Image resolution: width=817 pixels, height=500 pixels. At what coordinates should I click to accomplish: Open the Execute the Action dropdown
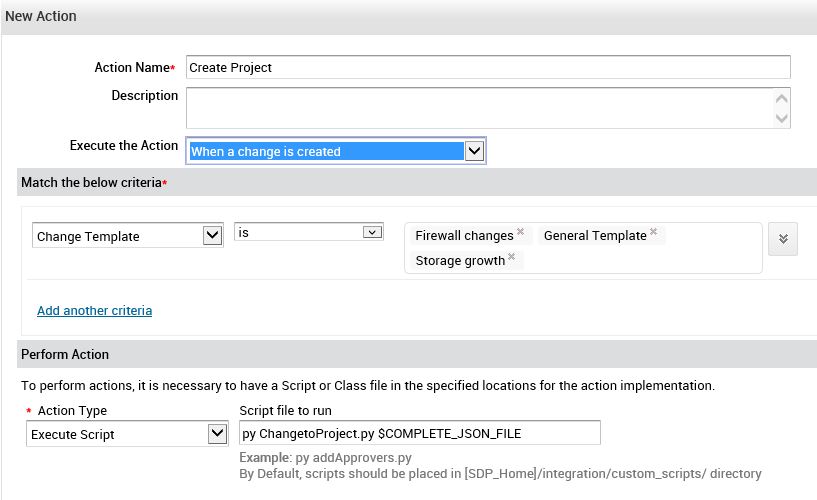pyautogui.click(x=475, y=151)
